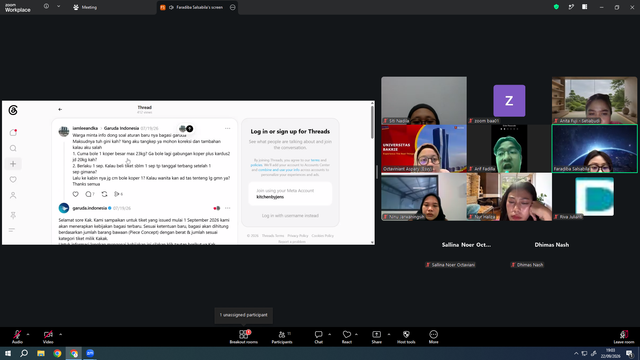Repost iamleeandka's post
The height and width of the screenshot is (360, 640).
tap(104, 194)
